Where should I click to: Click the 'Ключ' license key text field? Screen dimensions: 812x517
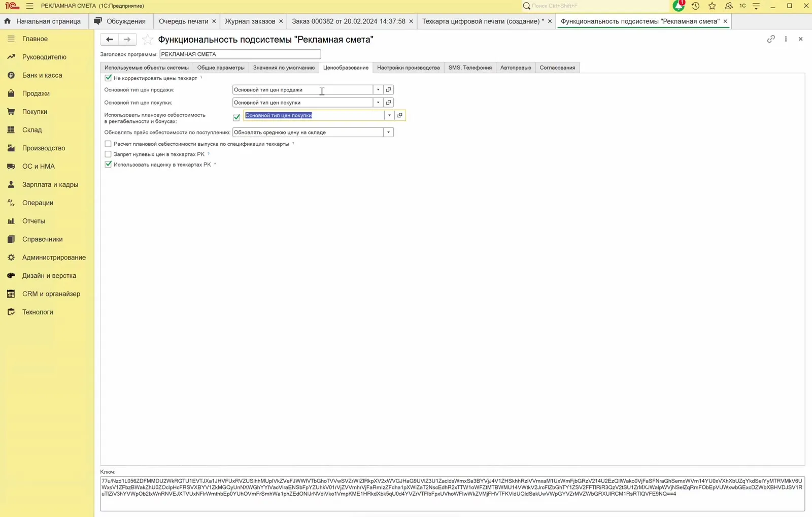coord(452,493)
